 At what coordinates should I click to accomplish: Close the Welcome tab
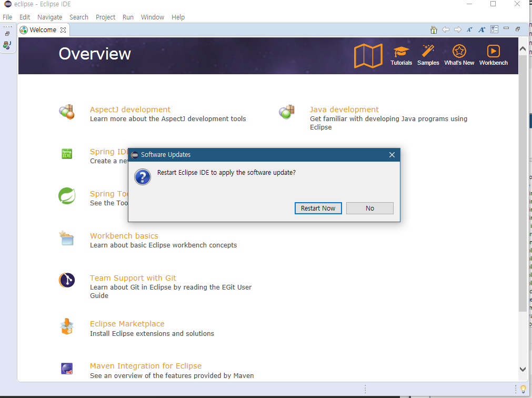[63, 30]
